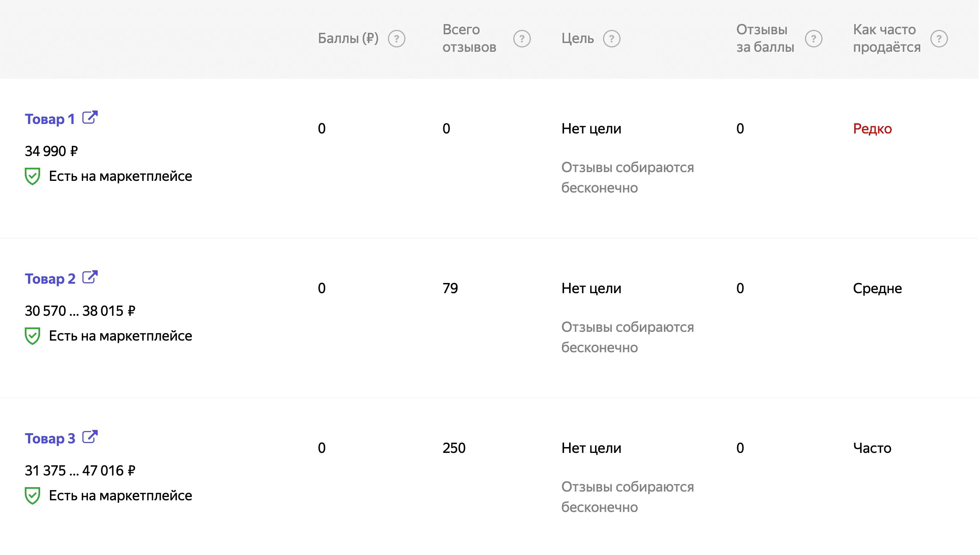This screenshot has height=555, width=980.
Task: Open Товар 3 external link icon
Action: pos(90,437)
